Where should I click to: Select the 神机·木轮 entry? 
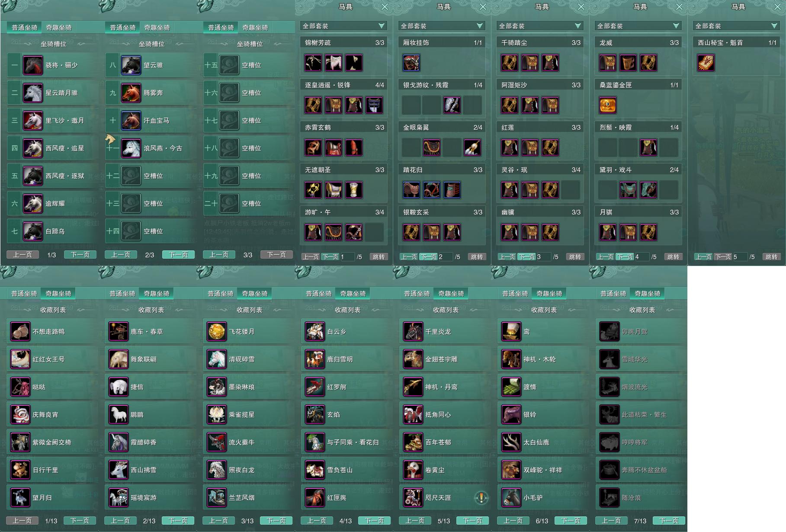pos(543,359)
